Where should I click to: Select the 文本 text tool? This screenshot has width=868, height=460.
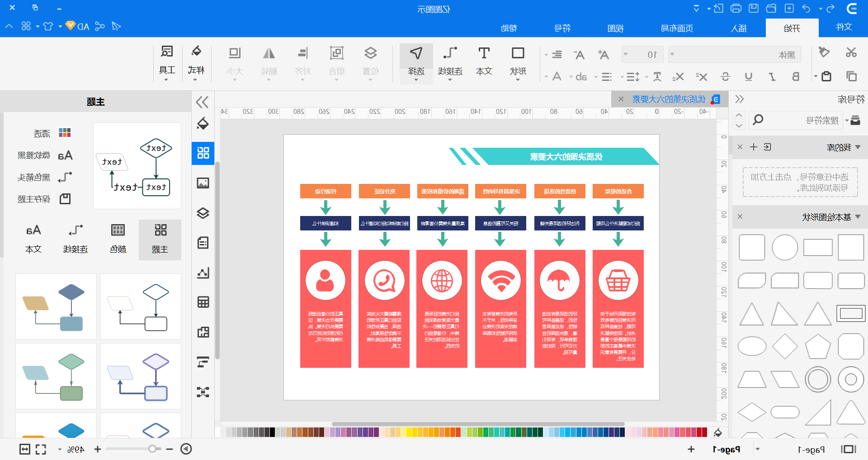(x=484, y=61)
